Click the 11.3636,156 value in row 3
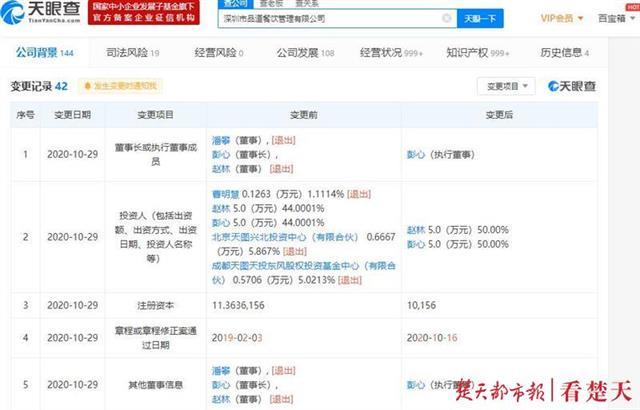The height and width of the screenshot is (410, 640). (238, 305)
